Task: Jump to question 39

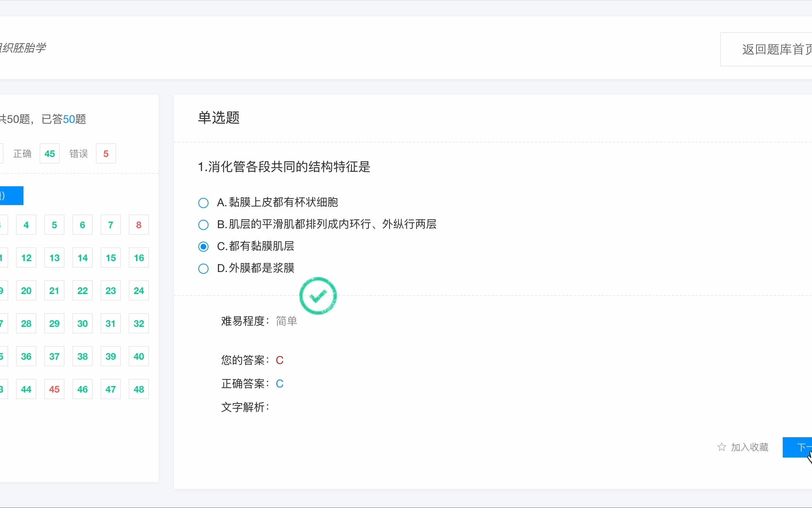Action: pyautogui.click(x=111, y=357)
